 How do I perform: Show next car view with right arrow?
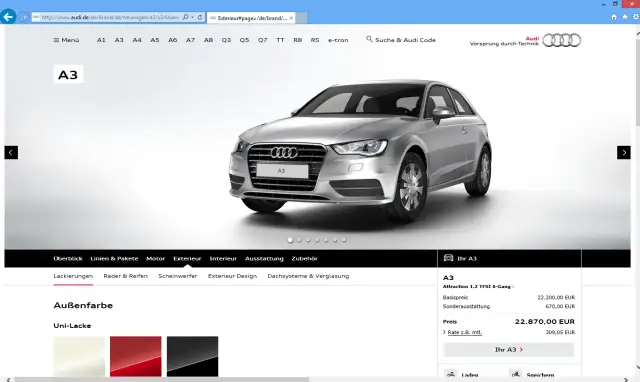(x=624, y=153)
